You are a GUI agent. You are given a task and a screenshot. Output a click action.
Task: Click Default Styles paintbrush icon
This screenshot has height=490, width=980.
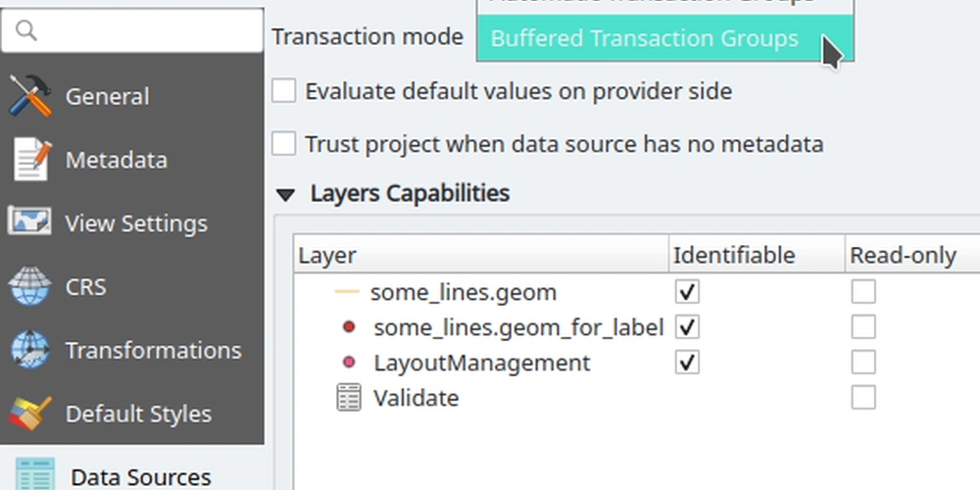point(29,414)
